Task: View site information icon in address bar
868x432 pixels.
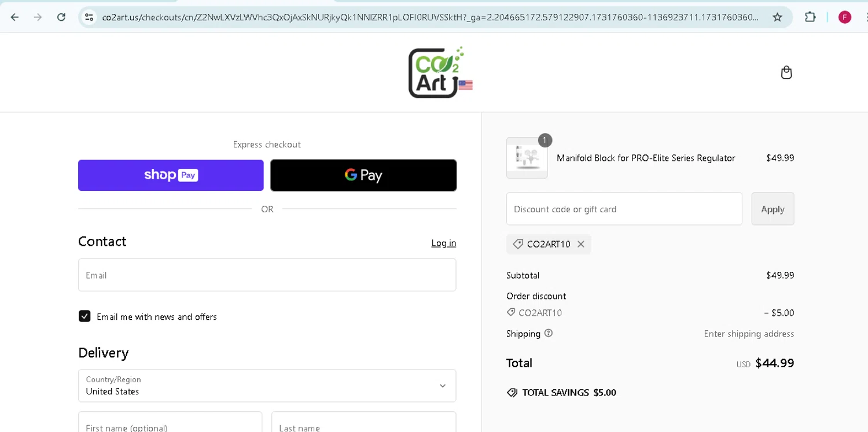Action: (89, 17)
